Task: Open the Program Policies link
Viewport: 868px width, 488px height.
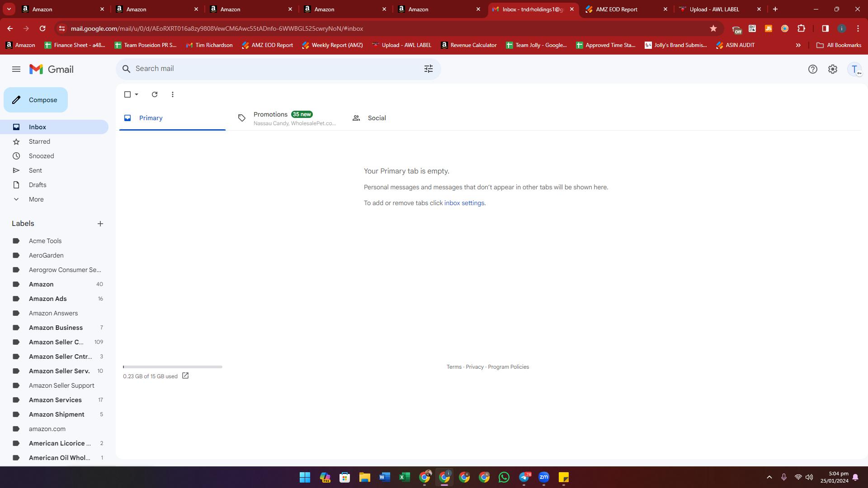Action: tap(508, 367)
